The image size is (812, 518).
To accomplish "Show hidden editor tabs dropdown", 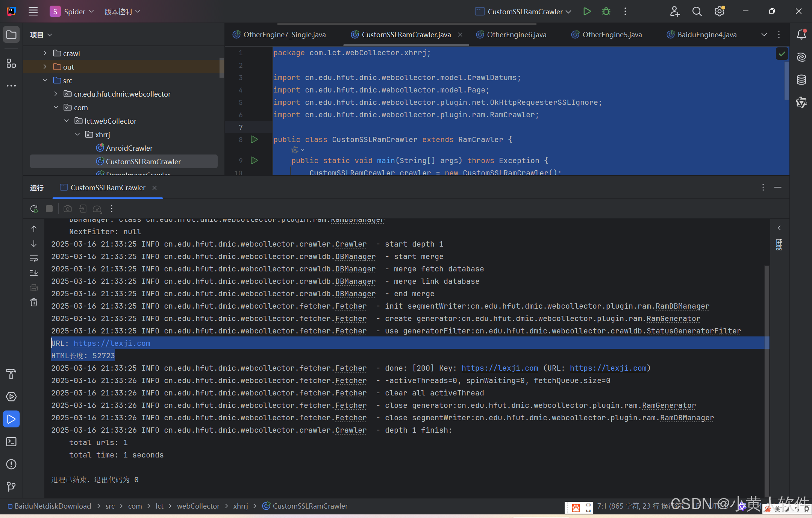I will [764, 35].
